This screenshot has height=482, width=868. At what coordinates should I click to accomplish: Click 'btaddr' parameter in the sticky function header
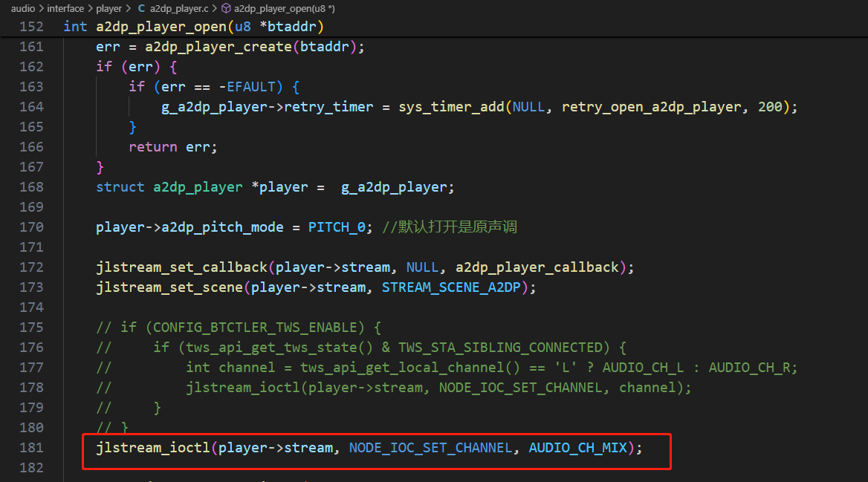click(x=292, y=27)
